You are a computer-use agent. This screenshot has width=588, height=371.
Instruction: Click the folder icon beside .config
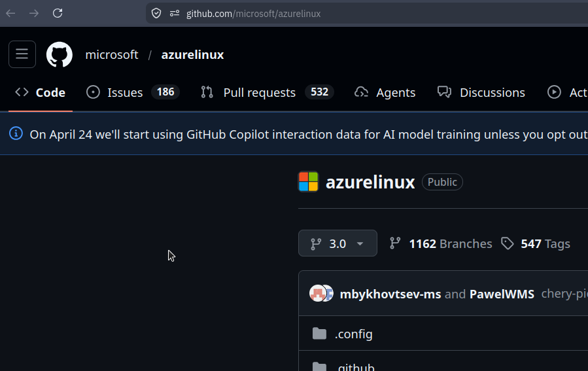(x=319, y=333)
